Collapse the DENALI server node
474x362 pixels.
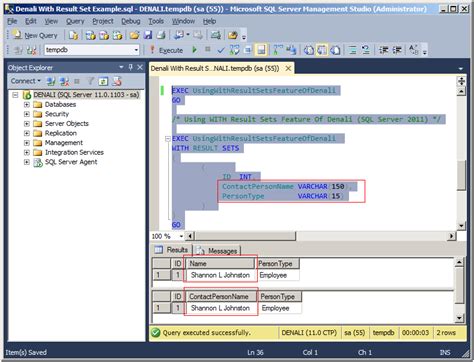pyautogui.click(x=15, y=95)
